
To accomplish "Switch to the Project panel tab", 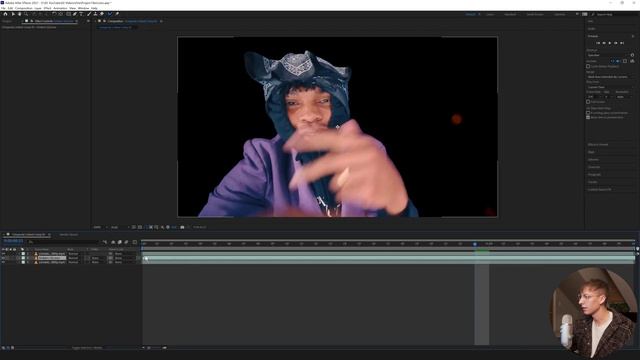I will [7, 21].
